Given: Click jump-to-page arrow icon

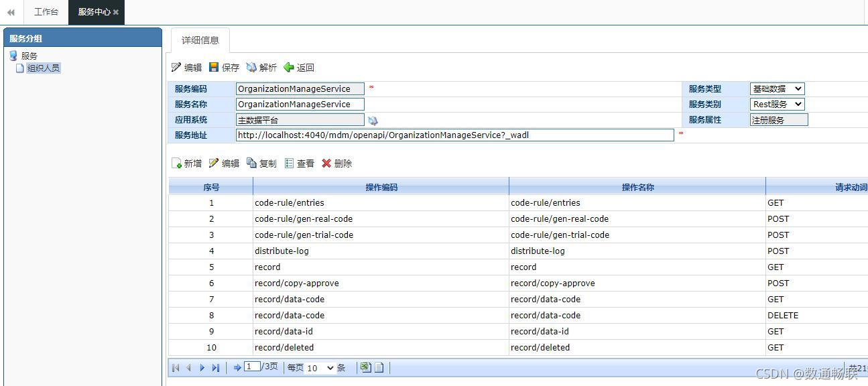Looking at the screenshot, I should coord(237,368).
